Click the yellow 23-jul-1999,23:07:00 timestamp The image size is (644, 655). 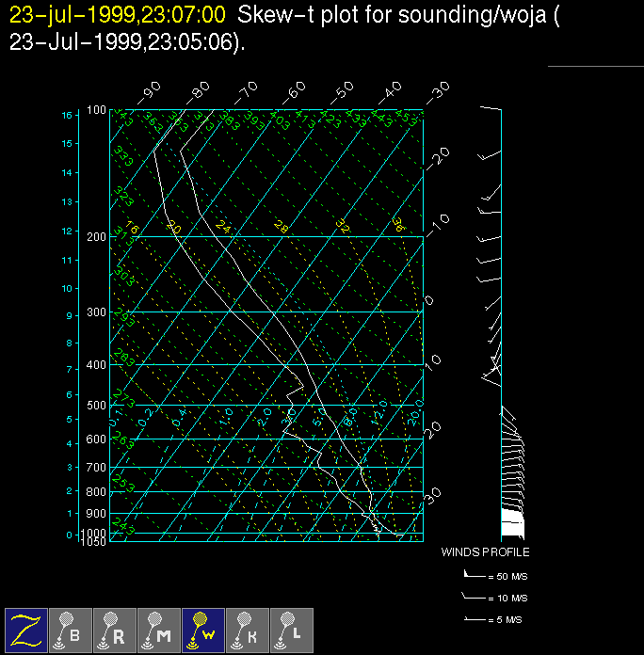coord(118,15)
